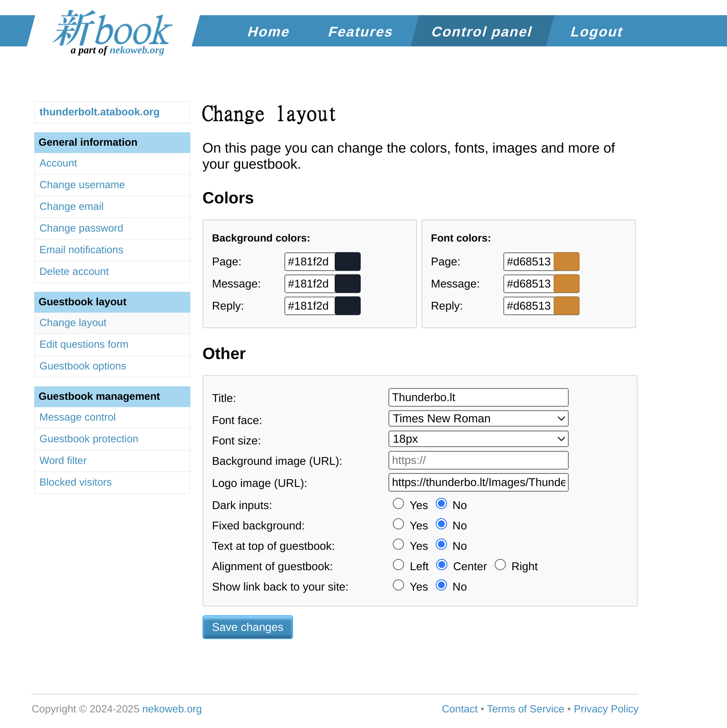Open the background Reply color swatch
This screenshot has height=728, width=727.
[347, 306]
